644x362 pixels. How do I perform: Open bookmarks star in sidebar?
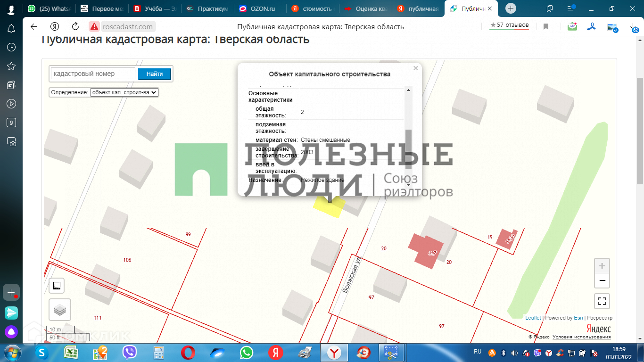11,66
